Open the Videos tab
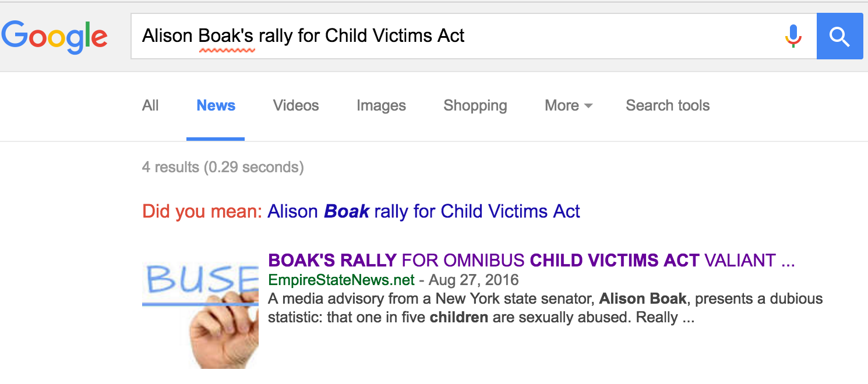Viewport: 868px width, 384px height. [x=296, y=105]
